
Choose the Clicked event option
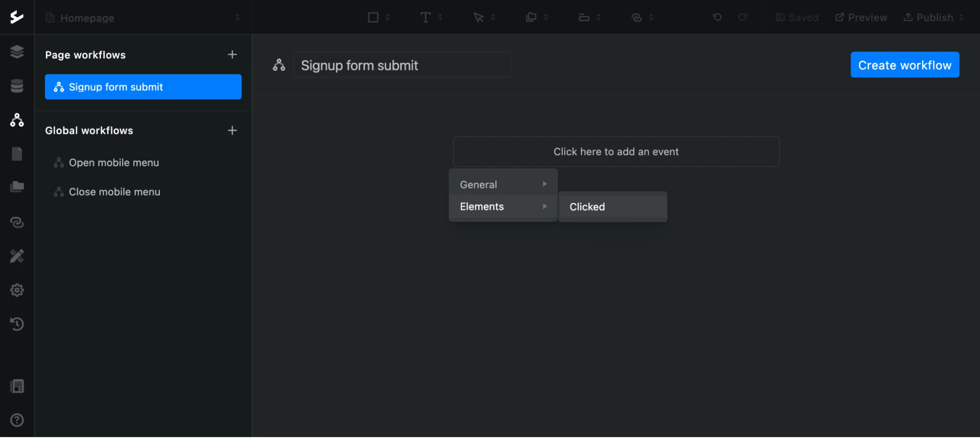[x=612, y=207]
